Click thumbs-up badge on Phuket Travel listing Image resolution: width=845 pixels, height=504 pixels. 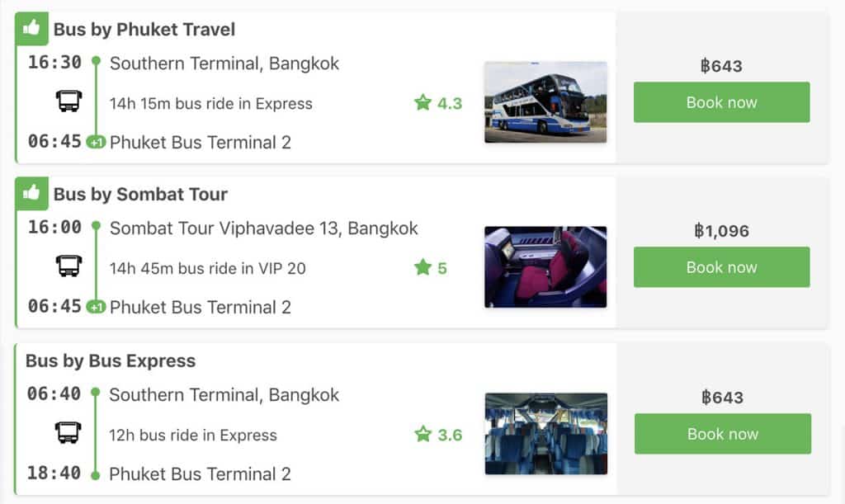click(31, 28)
